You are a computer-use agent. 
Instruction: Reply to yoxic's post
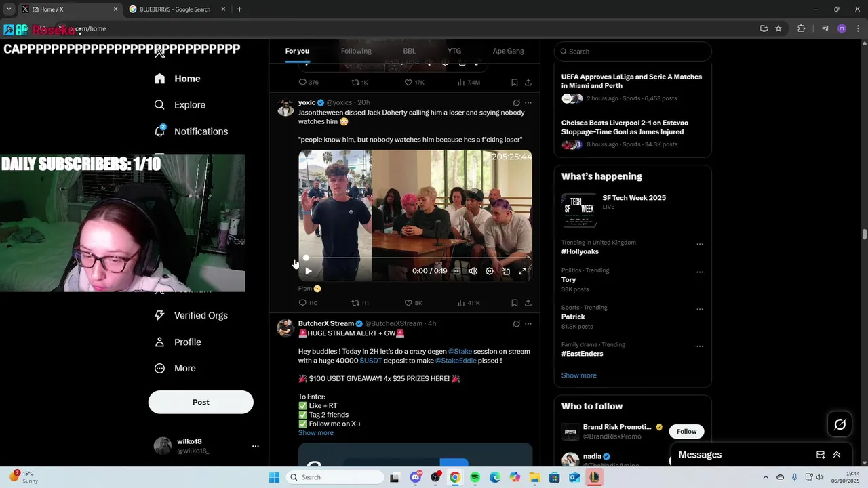[x=308, y=303]
